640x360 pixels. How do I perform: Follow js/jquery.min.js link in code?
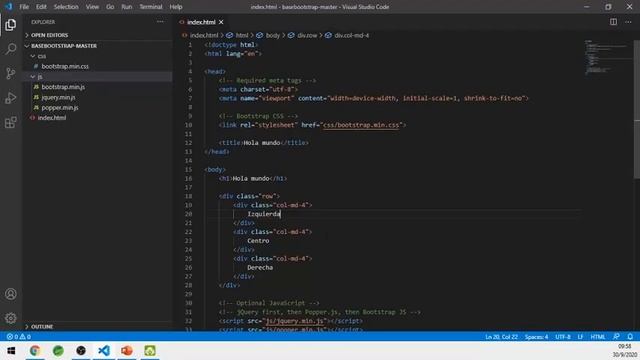pyautogui.click(x=295, y=321)
